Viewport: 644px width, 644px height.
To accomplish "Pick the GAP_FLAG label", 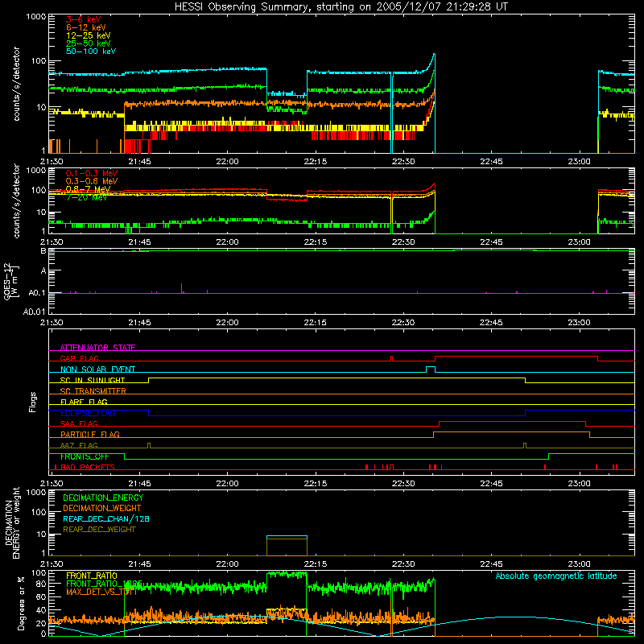I will [x=79, y=358].
